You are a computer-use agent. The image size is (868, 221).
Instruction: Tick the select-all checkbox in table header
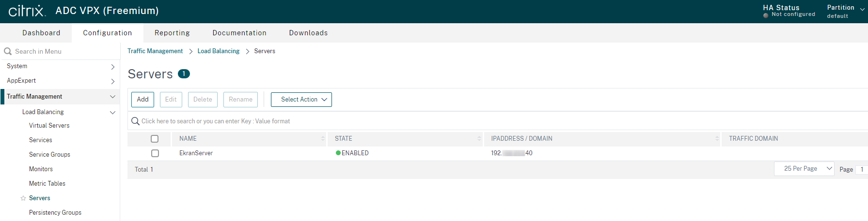coord(155,139)
